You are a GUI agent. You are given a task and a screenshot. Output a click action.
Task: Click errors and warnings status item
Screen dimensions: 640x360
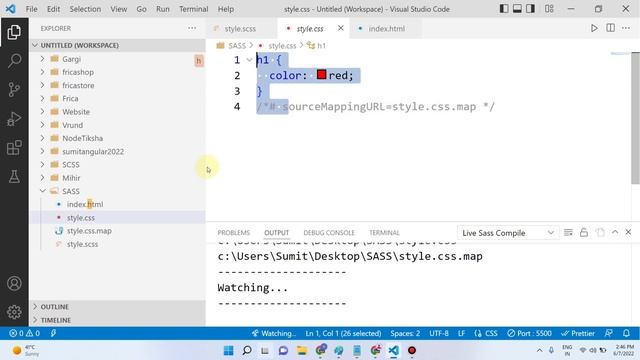pyautogui.click(x=24, y=333)
